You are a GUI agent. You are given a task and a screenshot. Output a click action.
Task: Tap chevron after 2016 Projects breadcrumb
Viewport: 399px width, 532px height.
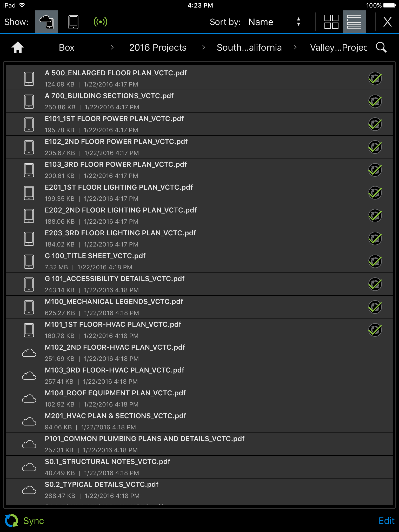click(204, 48)
